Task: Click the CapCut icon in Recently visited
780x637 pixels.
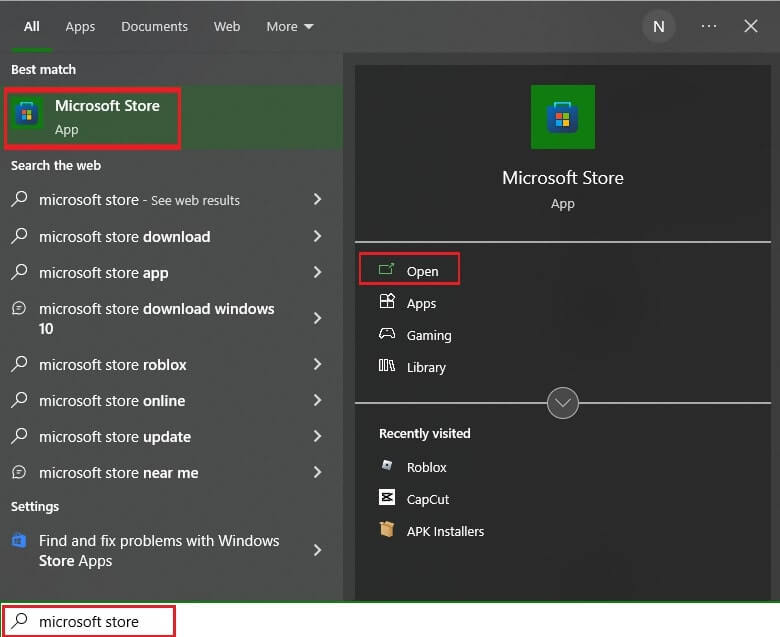Action: (387, 497)
